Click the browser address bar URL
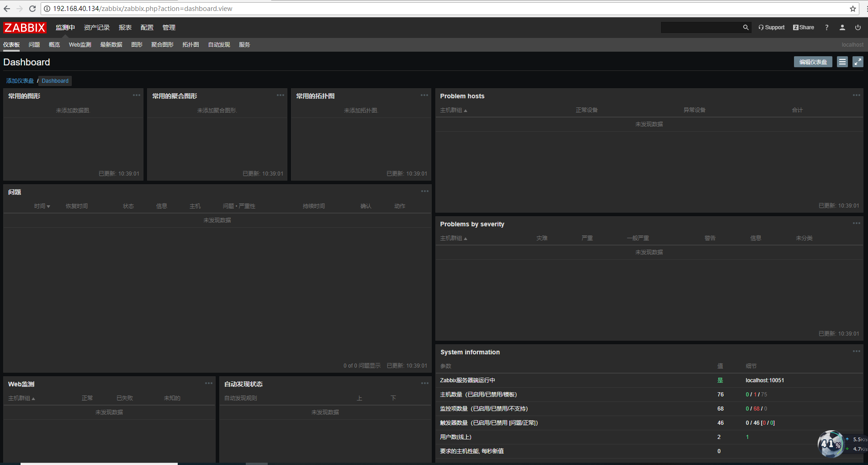This screenshot has width=868, height=465. click(x=143, y=9)
